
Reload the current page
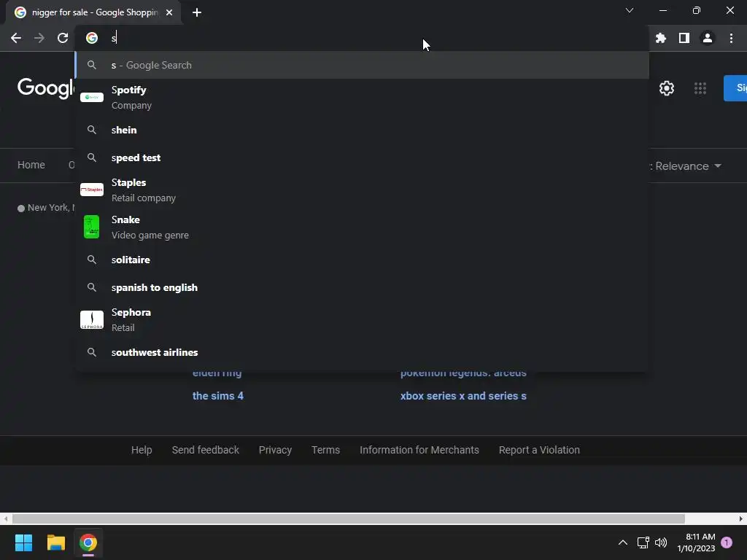63,38
